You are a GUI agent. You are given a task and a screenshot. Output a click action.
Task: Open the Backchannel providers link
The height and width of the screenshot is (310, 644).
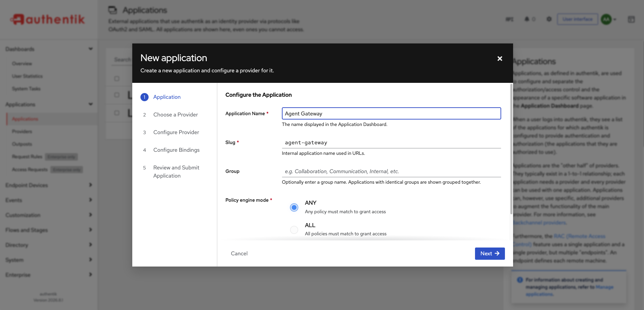[x=540, y=223]
